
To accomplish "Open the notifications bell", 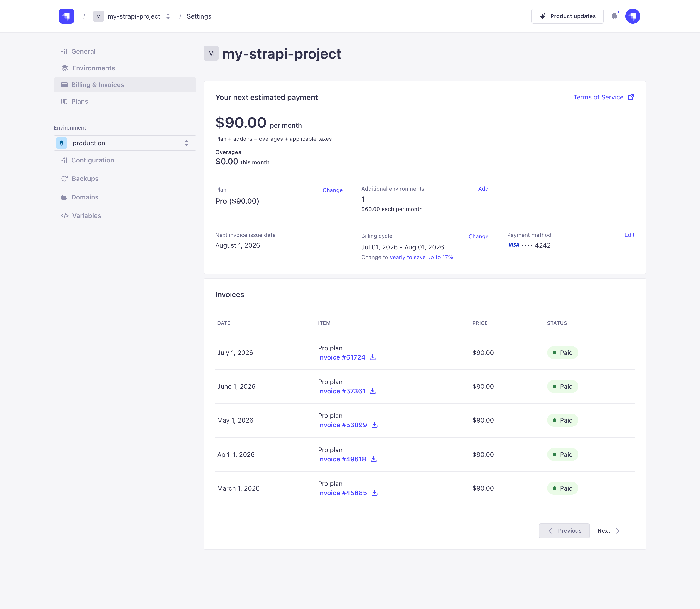I will click(614, 16).
